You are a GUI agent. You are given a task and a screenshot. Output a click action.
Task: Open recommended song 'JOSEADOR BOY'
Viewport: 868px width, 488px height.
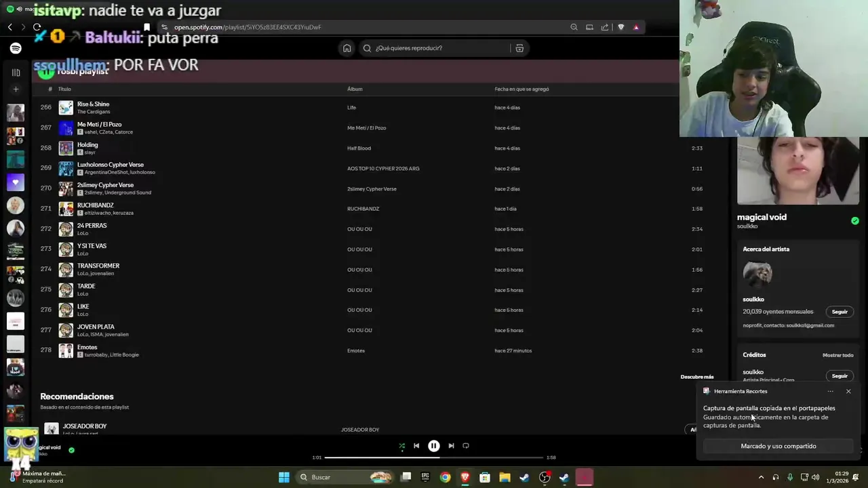tap(85, 426)
